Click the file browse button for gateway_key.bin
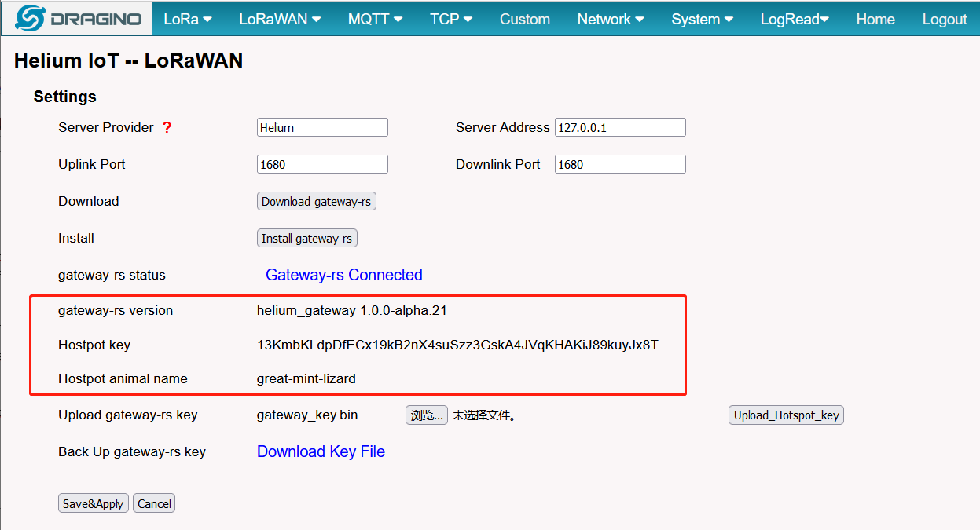 click(x=427, y=415)
